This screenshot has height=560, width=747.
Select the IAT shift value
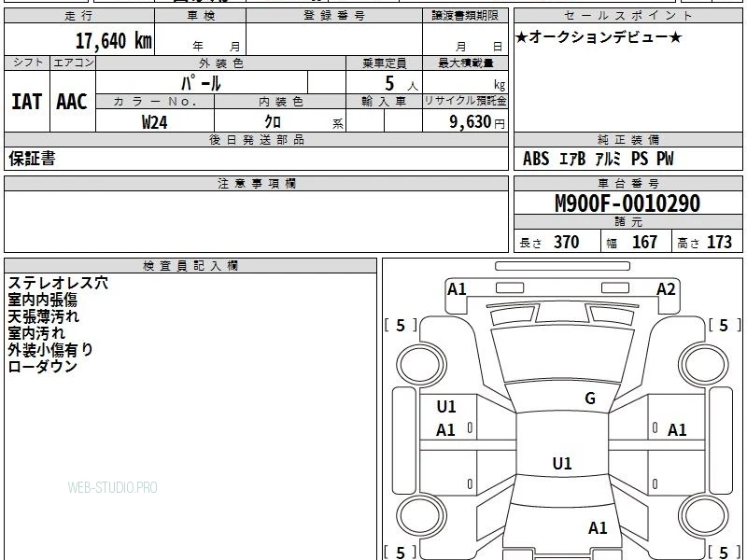coord(27,102)
